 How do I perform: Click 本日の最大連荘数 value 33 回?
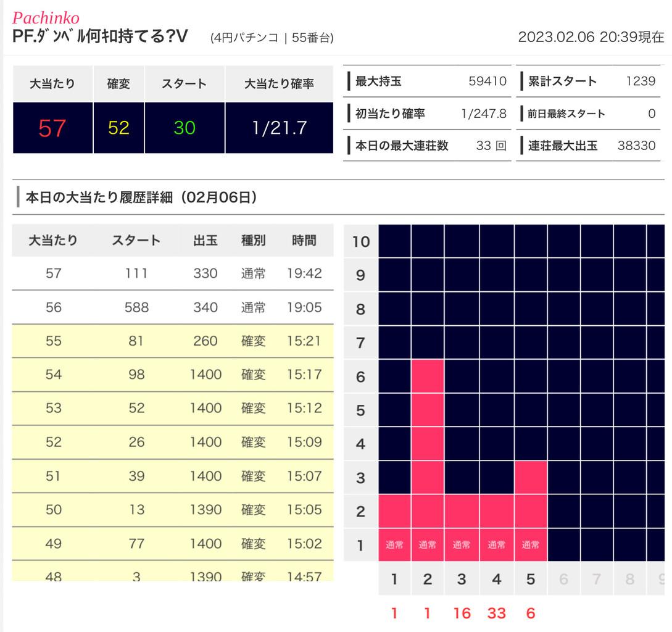(491, 146)
